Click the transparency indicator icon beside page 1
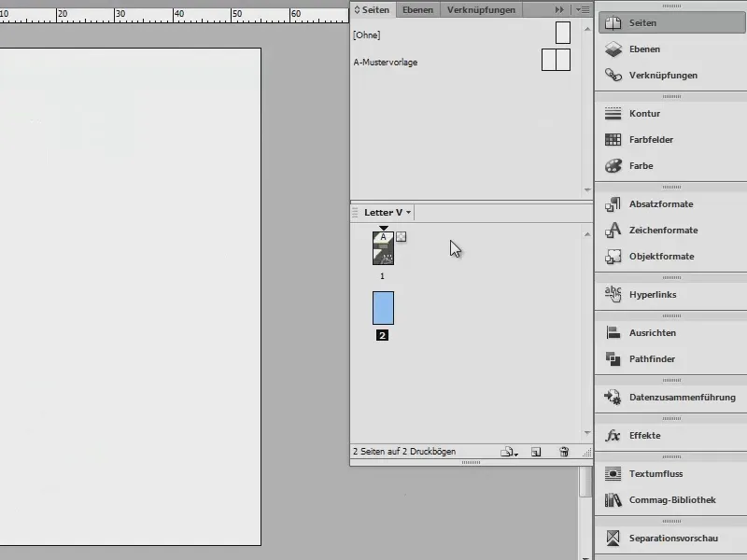 coord(402,237)
